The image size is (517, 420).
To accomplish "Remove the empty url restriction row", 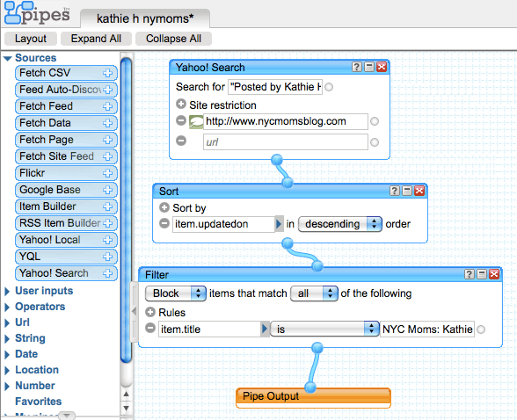I will (181, 141).
